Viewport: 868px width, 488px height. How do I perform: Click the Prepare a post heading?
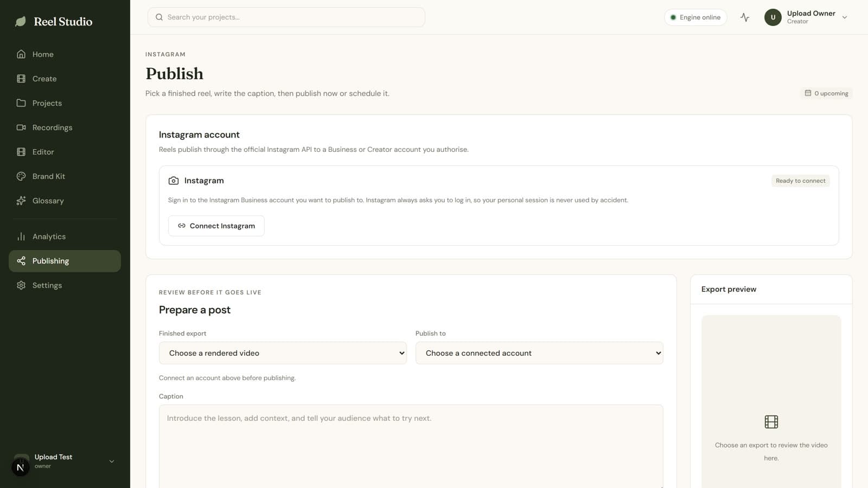point(195,310)
